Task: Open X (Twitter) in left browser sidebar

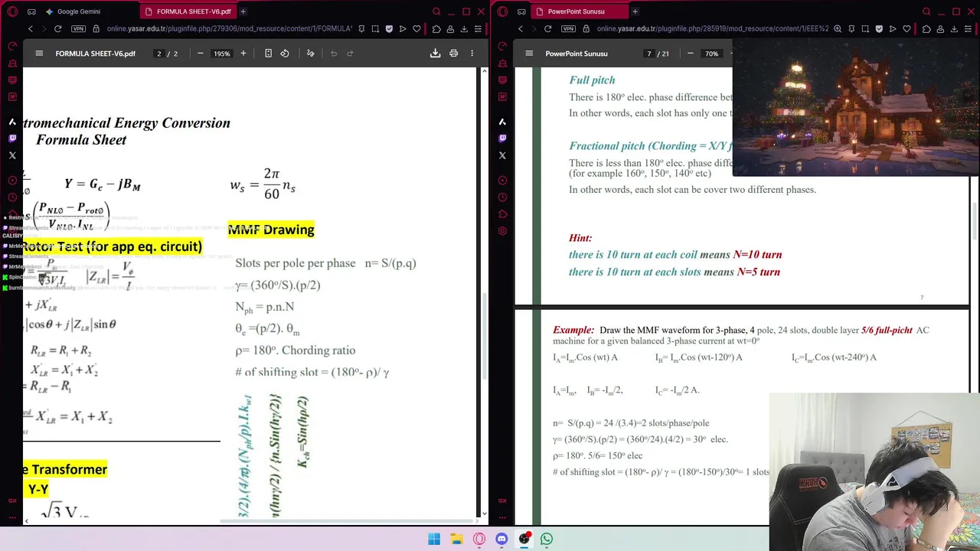Action: coord(12,155)
